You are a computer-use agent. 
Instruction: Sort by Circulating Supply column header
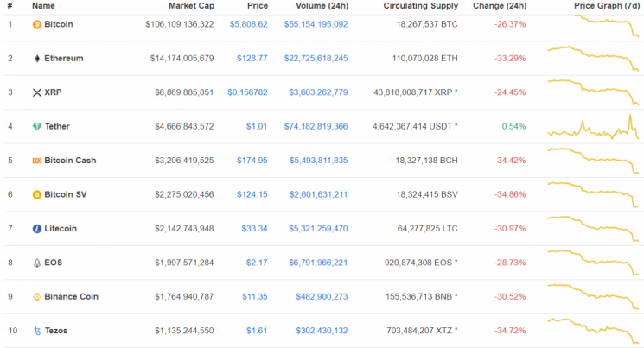(421, 6)
